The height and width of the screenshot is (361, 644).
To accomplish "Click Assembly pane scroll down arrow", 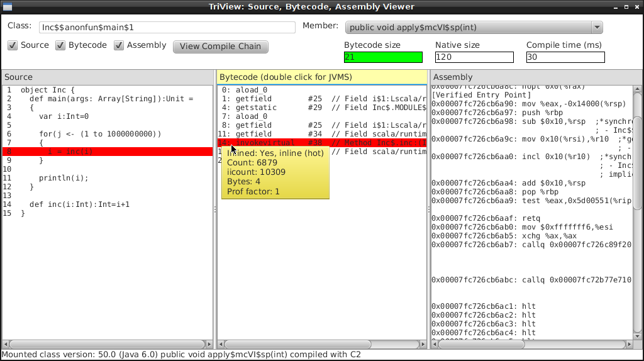I will pyautogui.click(x=637, y=336).
